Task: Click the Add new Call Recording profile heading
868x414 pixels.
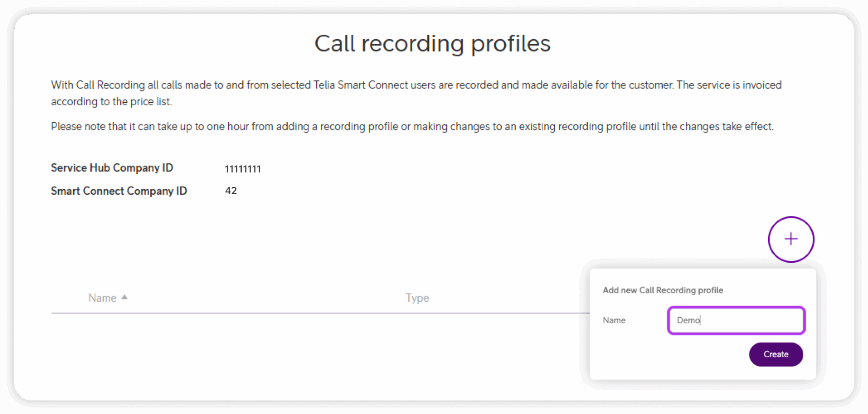Action: [x=663, y=290]
